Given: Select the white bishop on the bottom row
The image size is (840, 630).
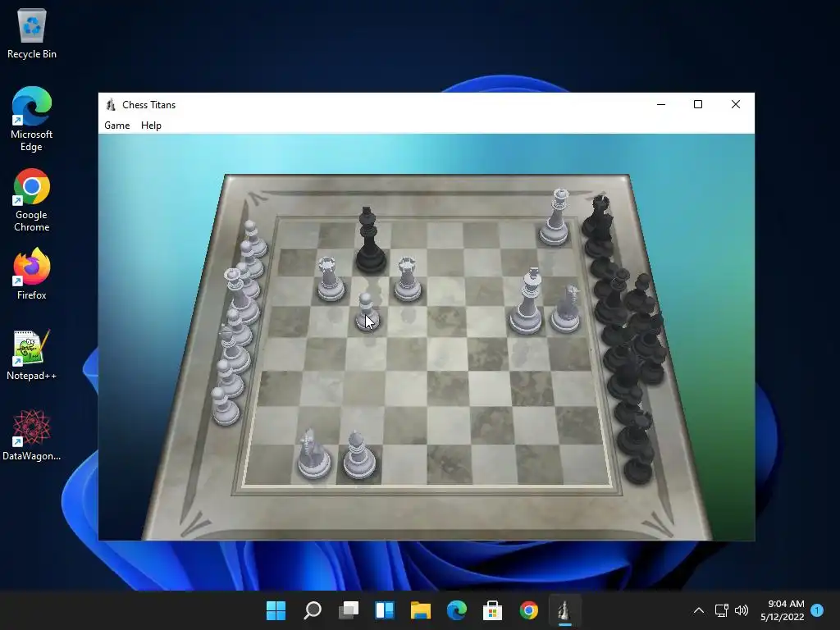Looking at the screenshot, I should (x=358, y=454).
